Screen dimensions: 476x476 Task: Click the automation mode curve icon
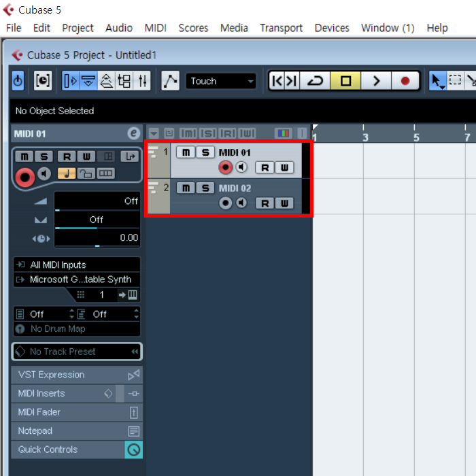tap(170, 81)
